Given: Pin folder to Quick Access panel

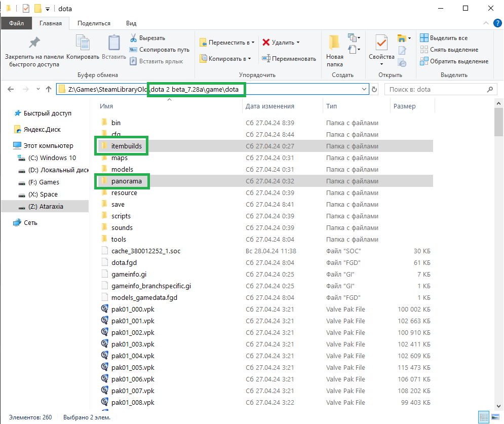Looking at the screenshot, I should pyautogui.click(x=34, y=51).
